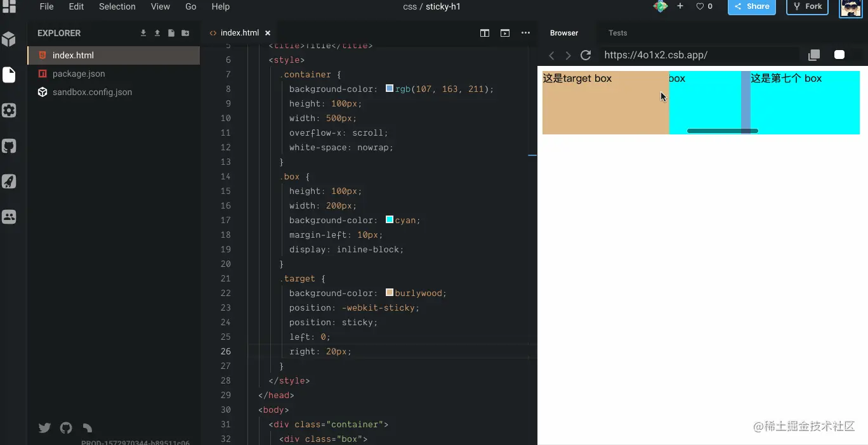The width and height of the screenshot is (868, 445).
Task: Download sandbox using Explorer download icon
Action: [x=143, y=33]
